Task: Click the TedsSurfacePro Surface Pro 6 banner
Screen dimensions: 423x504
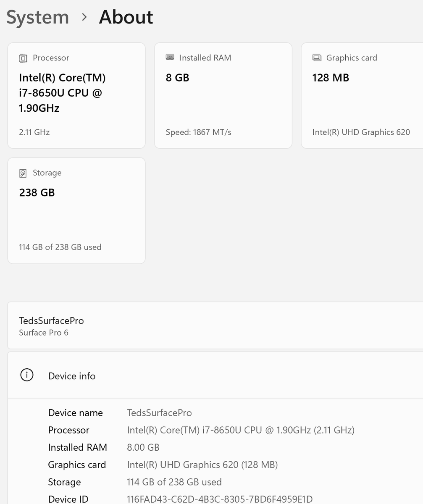Action: (x=215, y=325)
